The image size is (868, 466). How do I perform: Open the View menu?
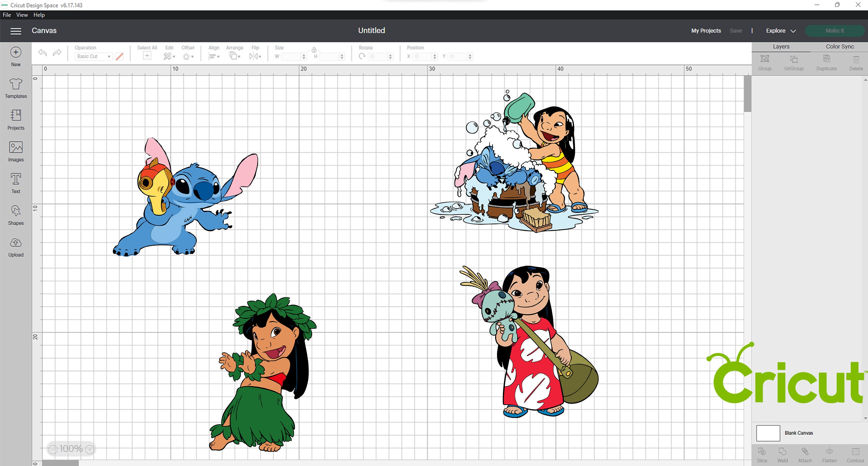pyautogui.click(x=22, y=15)
